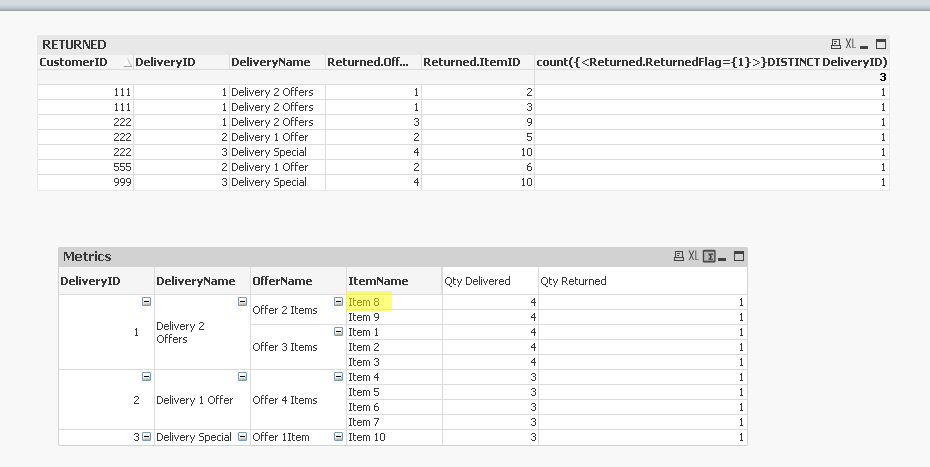The image size is (930, 467).
Task: Select Offer 1Item cell
Action: pyautogui.click(x=299, y=437)
